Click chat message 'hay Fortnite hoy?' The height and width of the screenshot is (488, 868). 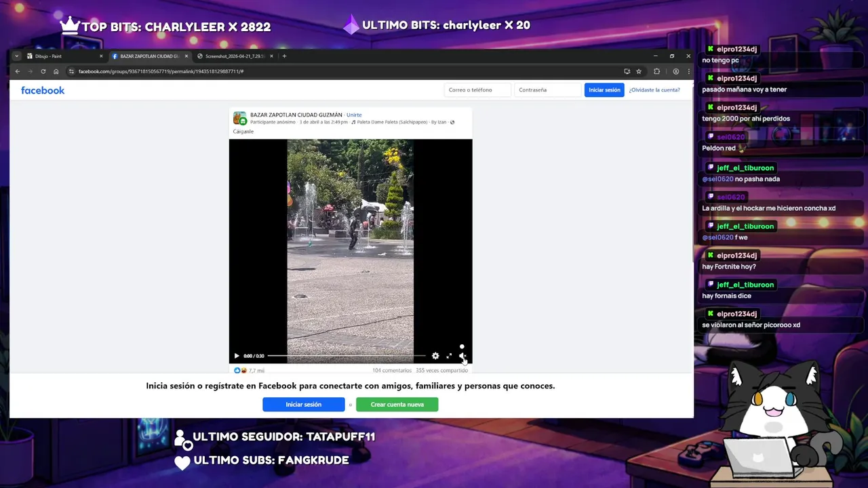coord(729,266)
